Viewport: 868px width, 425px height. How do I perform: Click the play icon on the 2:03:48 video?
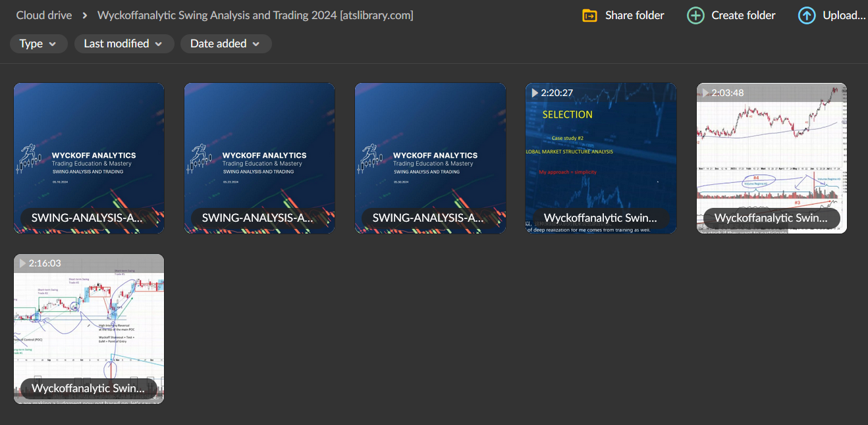tap(705, 93)
